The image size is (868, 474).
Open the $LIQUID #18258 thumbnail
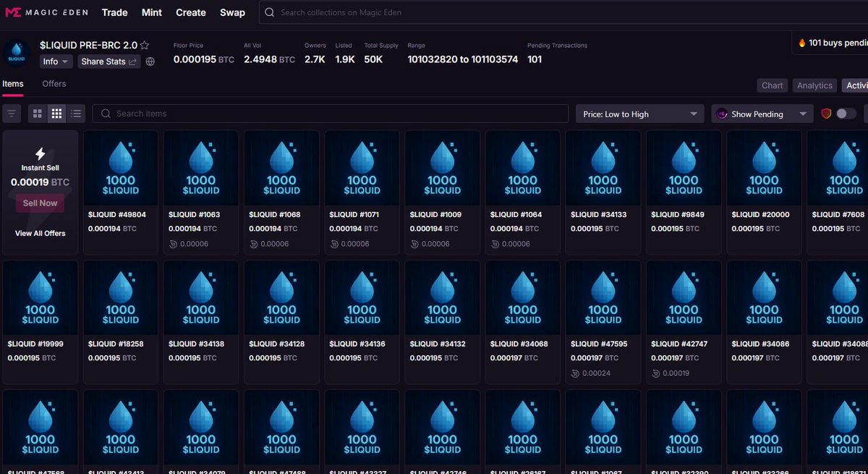[121, 297]
